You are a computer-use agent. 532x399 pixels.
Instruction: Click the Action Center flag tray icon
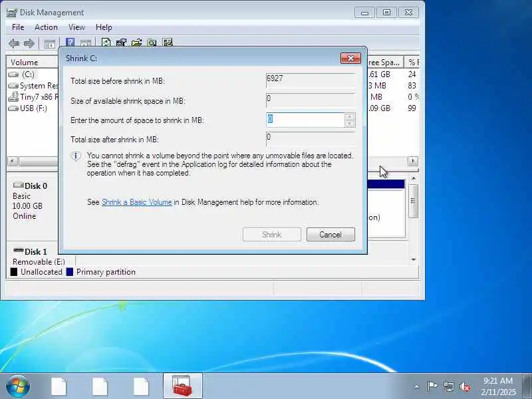pyautogui.click(x=432, y=386)
